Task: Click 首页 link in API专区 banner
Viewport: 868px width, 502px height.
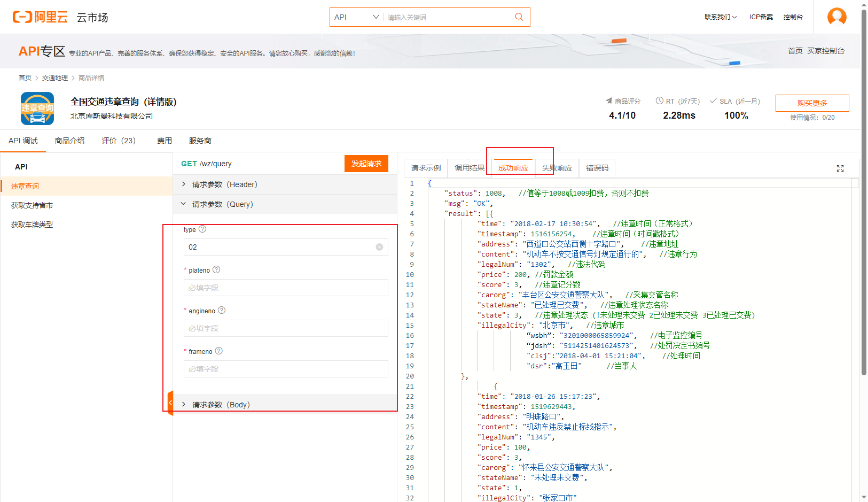Action: coord(795,51)
